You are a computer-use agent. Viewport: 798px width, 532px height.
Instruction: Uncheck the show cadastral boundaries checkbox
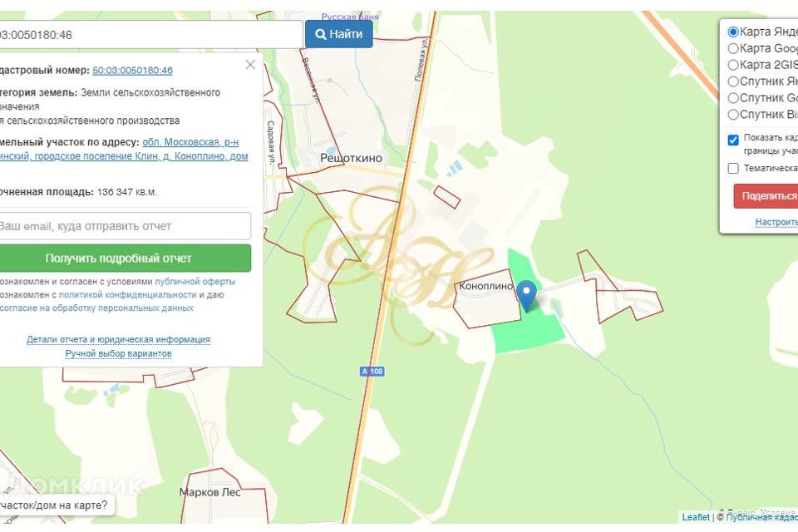(x=733, y=140)
